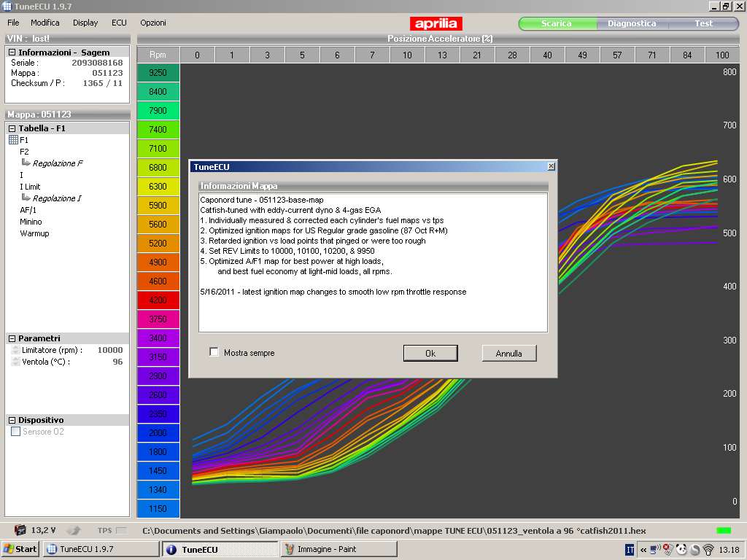
Task: Open the Opzioni menu
Action: pyautogui.click(x=153, y=23)
